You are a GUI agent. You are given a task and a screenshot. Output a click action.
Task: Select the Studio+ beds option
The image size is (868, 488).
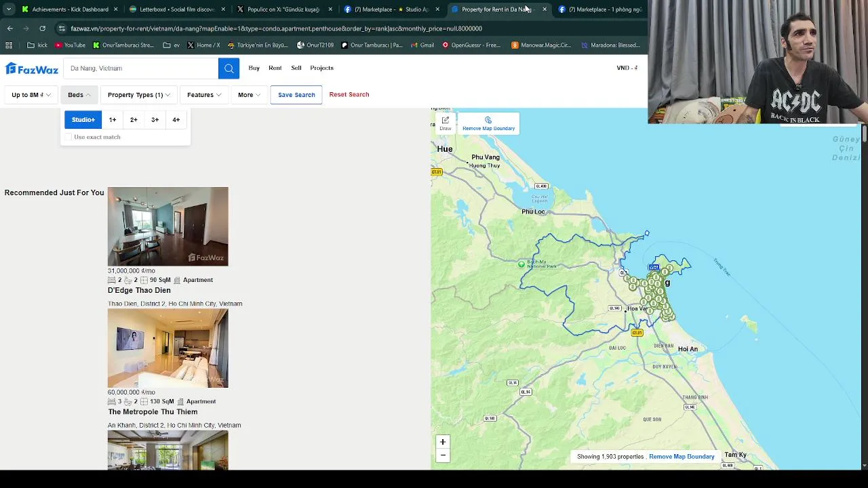tap(83, 120)
